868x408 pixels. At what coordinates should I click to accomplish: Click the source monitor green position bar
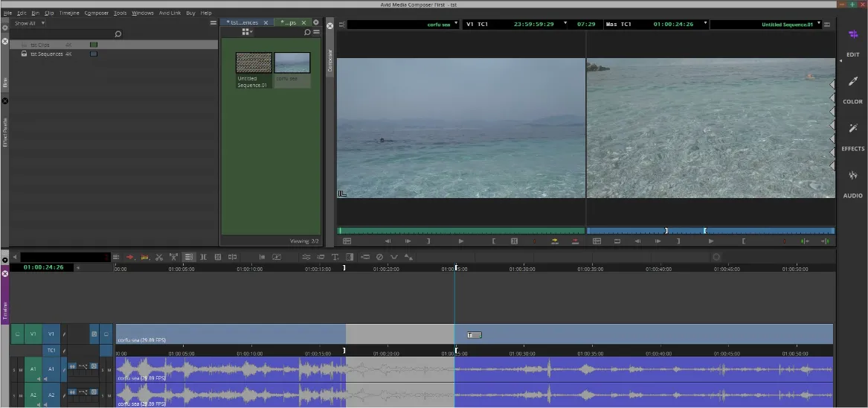pyautogui.click(x=460, y=231)
